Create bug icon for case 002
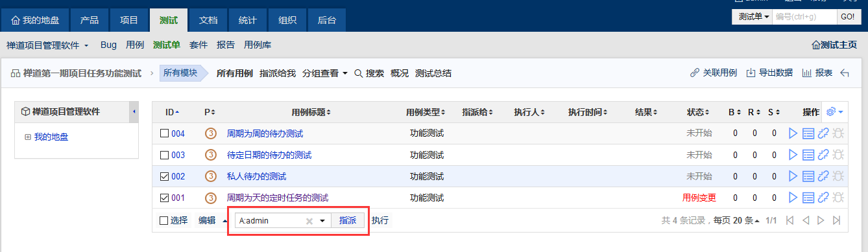868x252 pixels. tap(838, 176)
